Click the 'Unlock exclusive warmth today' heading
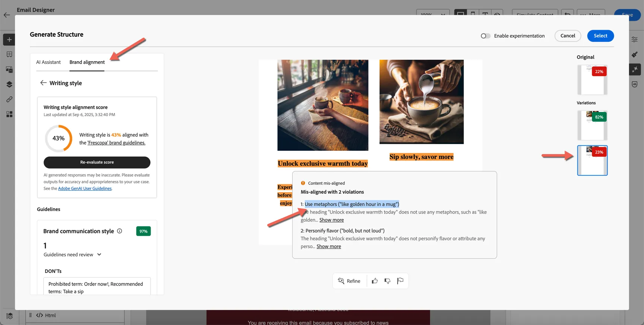Screen dimensions: 644x325 pos(323,163)
